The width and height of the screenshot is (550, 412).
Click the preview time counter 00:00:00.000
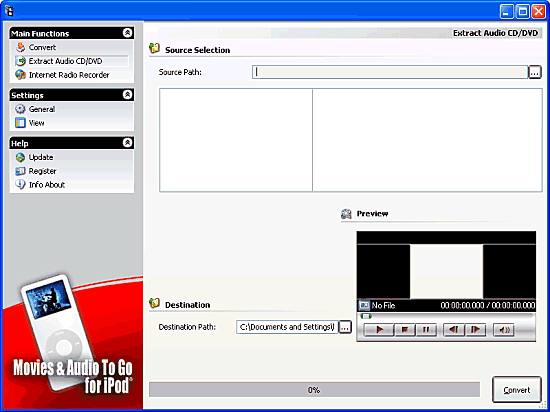tap(488, 305)
